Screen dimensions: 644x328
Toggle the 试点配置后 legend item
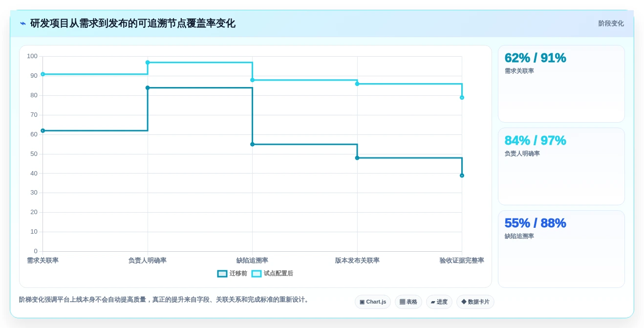click(x=272, y=274)
